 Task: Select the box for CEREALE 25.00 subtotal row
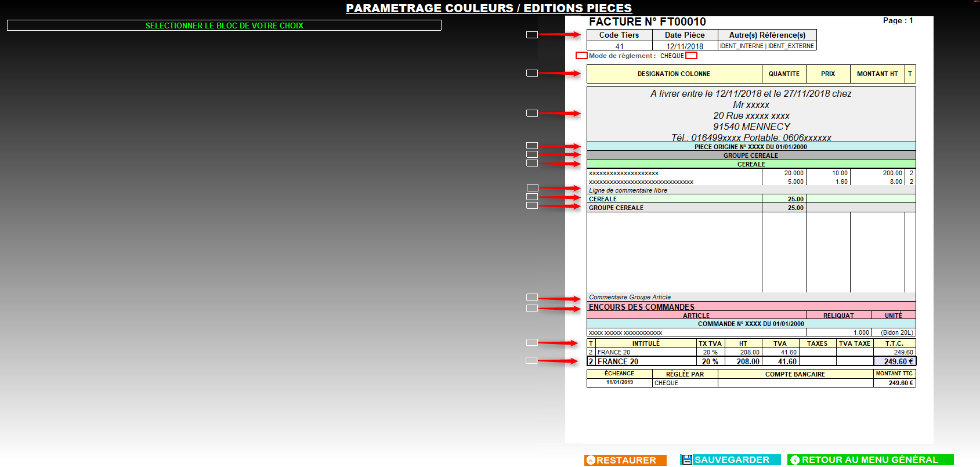(531, 197)
